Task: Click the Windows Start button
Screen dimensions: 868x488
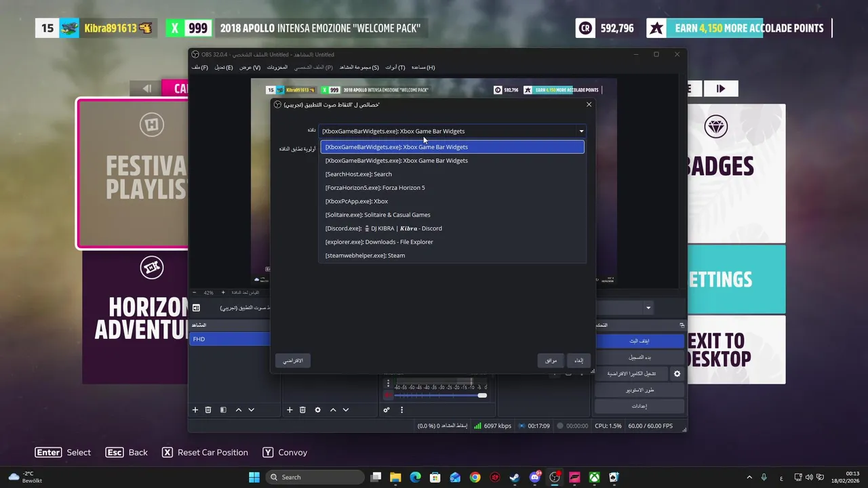Action: coord(254,477)
